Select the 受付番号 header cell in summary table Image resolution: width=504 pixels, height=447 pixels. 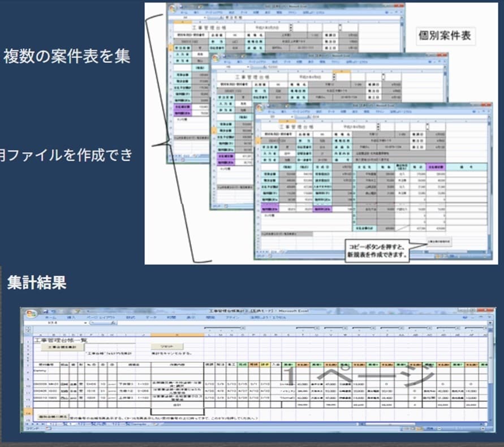46,365
